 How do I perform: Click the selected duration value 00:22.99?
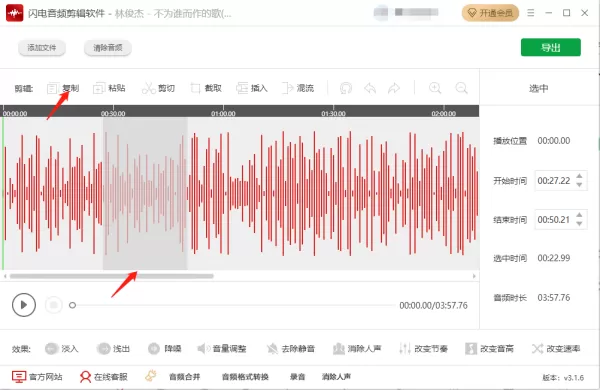coord(554,258)
